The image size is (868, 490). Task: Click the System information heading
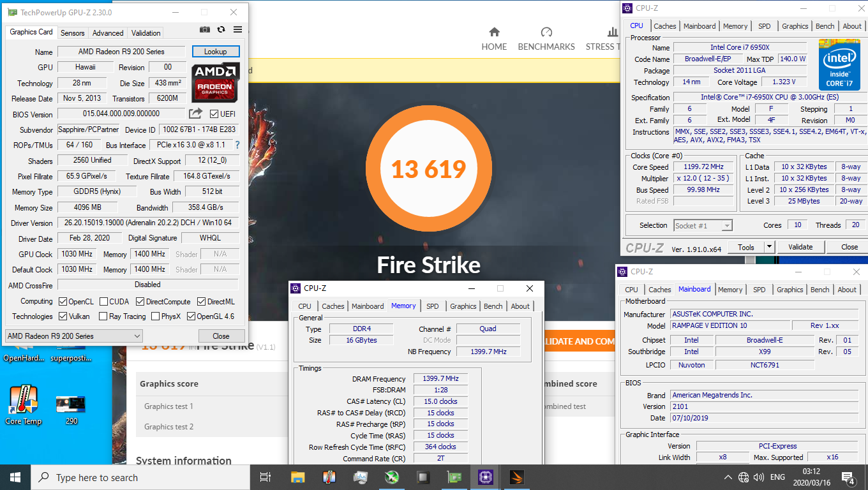tap(184, 461)
